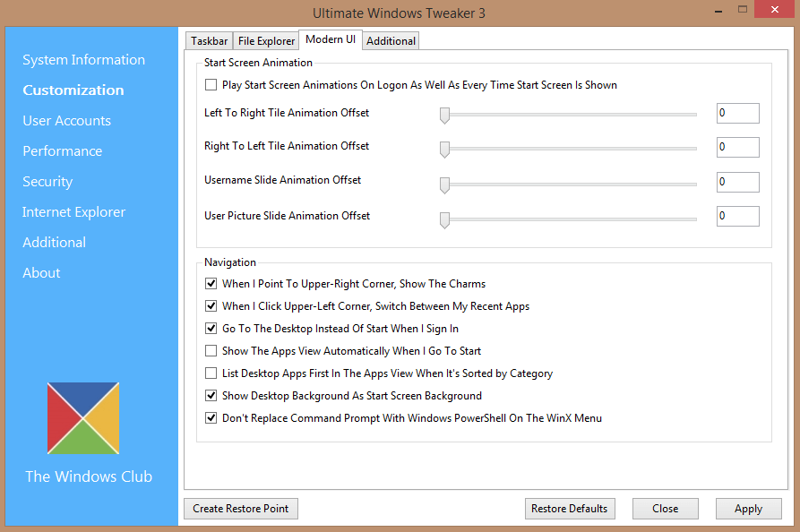Click User Picture Slide Animation slider thumb
The width and height of the screenshot is (800, 532).
tap(445, 219)
